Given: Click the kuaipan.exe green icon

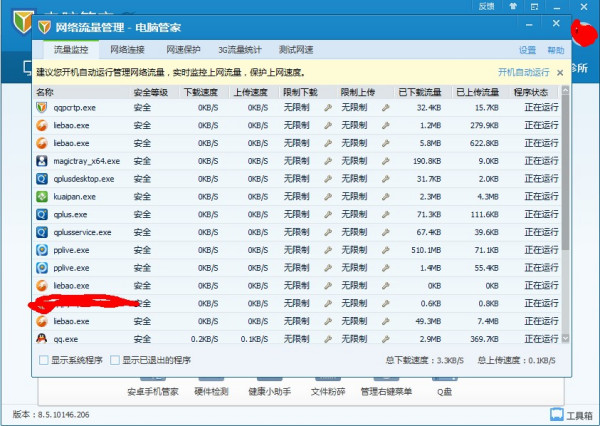Looking at the screenshot, I should 42,197.
